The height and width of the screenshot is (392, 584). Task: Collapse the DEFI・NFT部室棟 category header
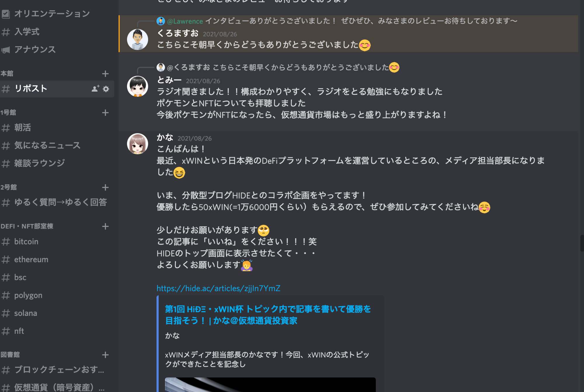tap(27, 226)
